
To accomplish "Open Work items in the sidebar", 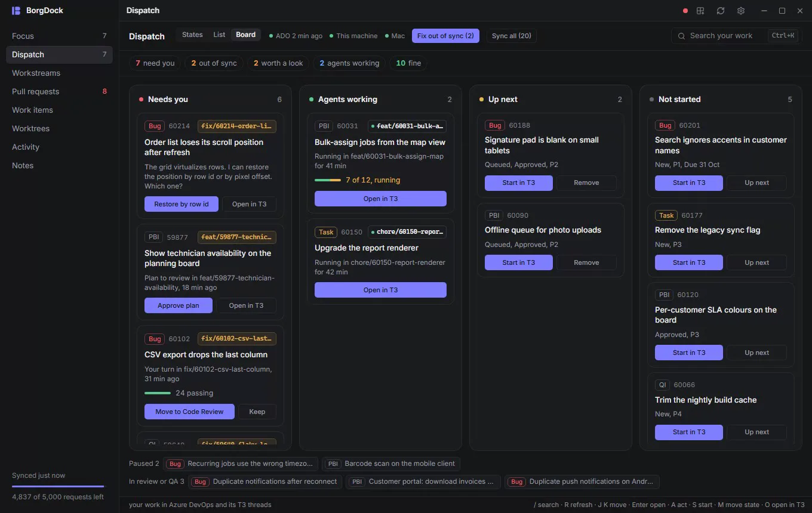I will pos(59,110).
